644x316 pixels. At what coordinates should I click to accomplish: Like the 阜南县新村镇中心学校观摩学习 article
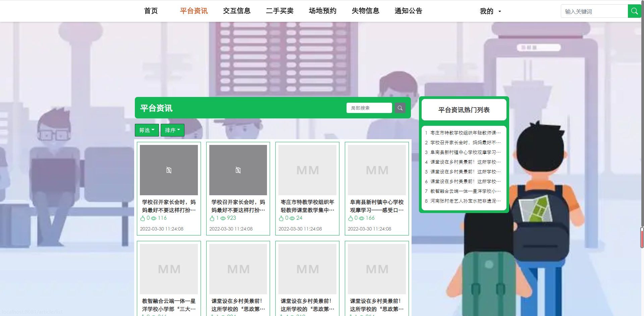point(350,218)
